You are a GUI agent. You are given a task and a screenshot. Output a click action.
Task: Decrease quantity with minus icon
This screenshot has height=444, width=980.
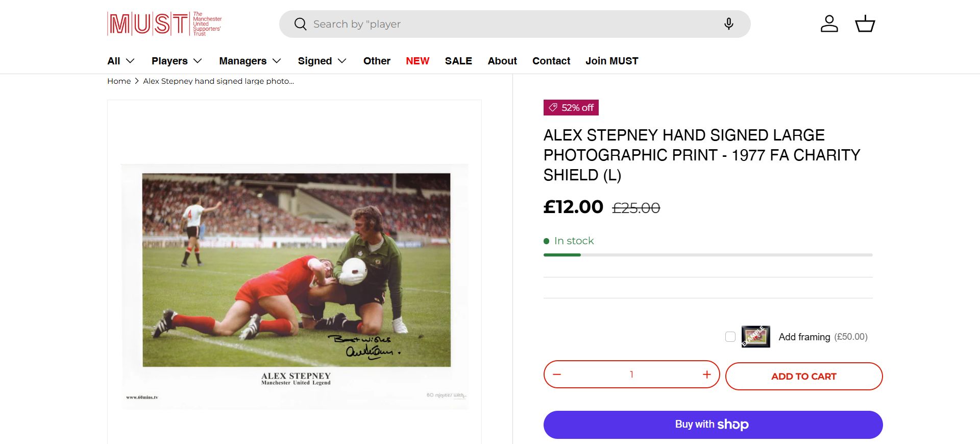pos(557,375)
